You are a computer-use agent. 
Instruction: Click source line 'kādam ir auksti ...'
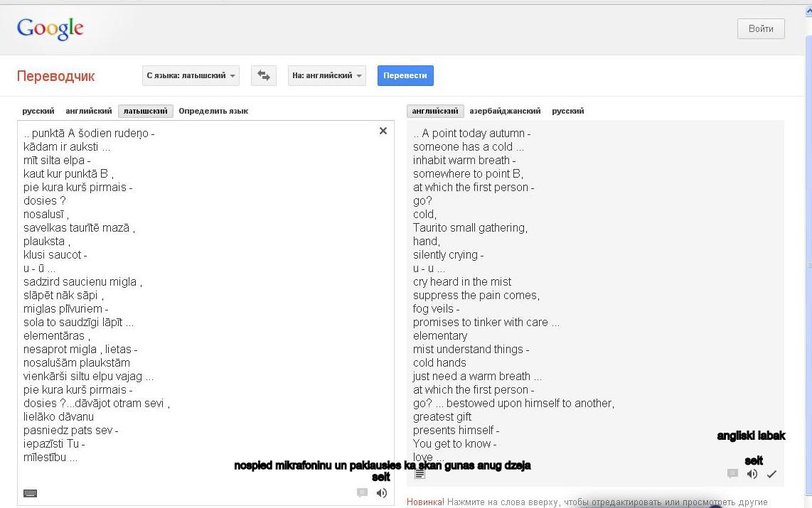67,147
